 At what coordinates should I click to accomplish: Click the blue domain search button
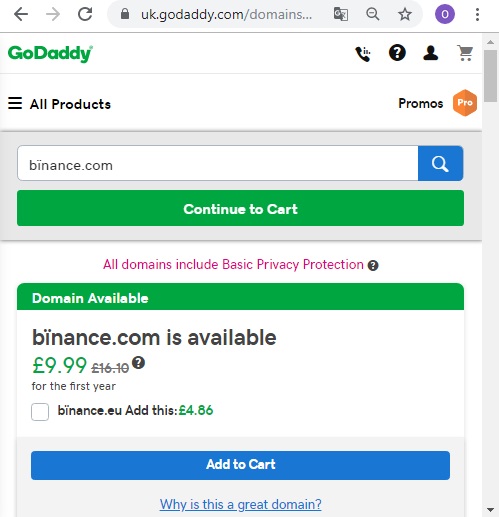click(x=440, y=163)
